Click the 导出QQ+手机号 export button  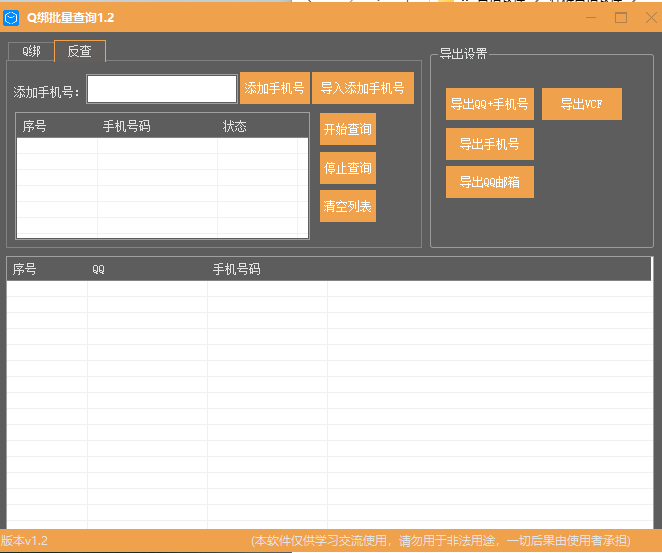(489, 104)
